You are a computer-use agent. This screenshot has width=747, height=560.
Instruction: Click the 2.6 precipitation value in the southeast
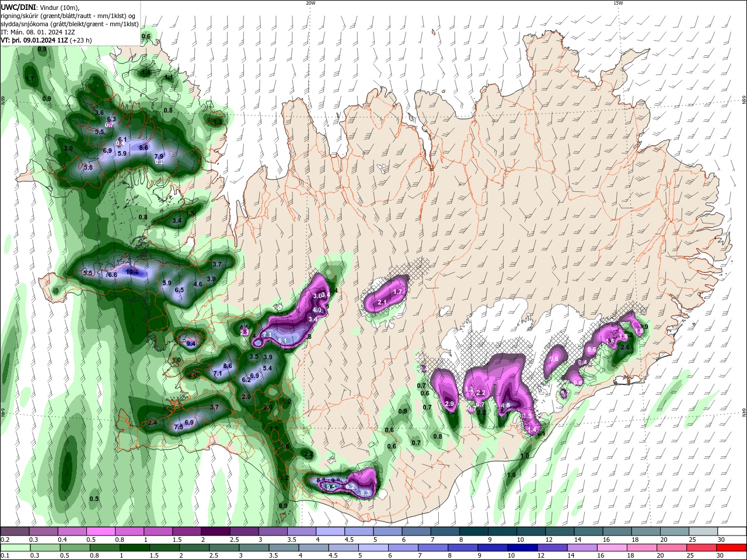pos(626,347)
